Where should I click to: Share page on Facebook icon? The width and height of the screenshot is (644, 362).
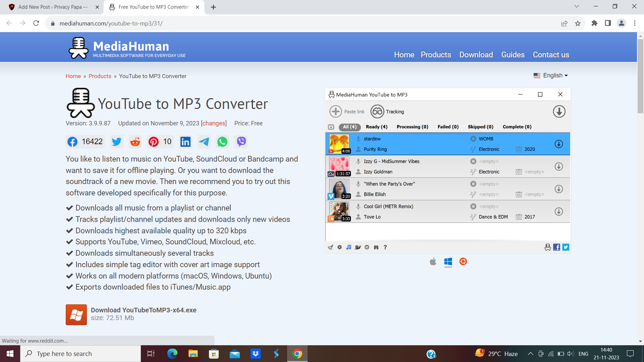[72, 142]
